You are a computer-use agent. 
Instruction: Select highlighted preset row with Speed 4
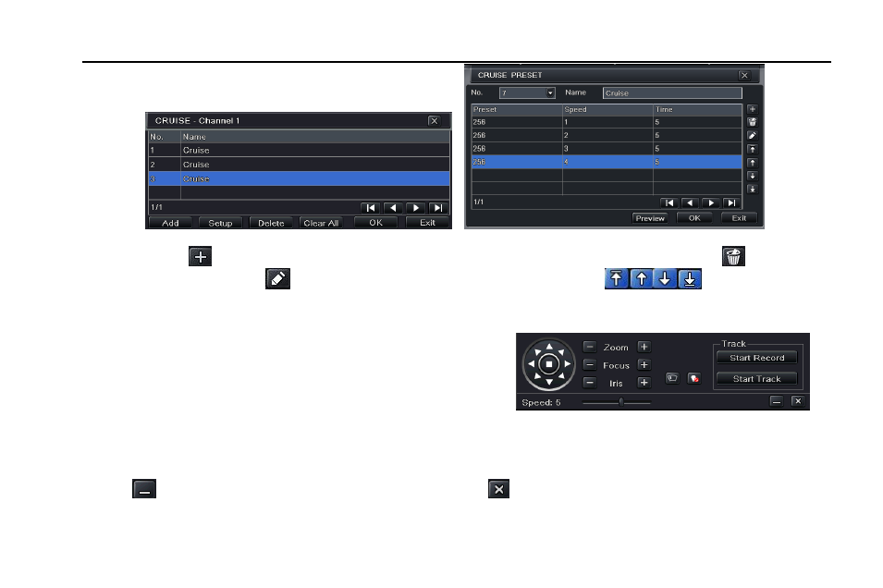[607, 162]
